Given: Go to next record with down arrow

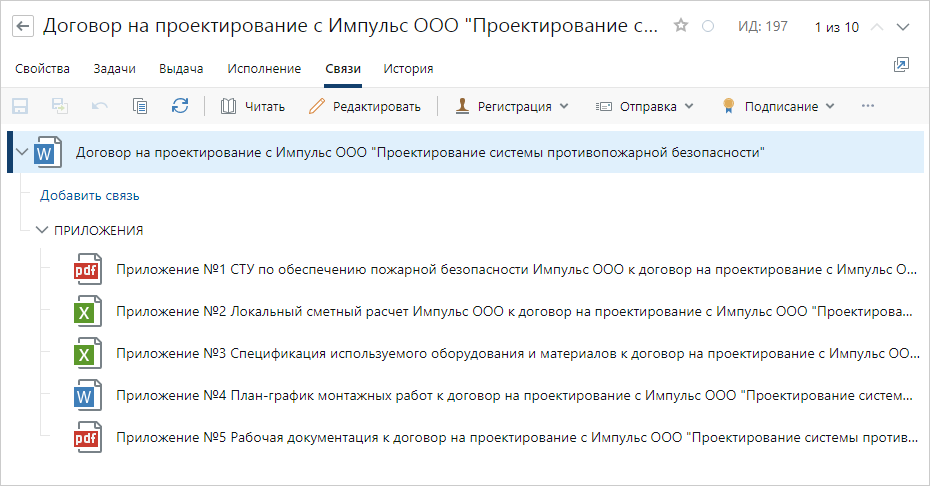Looking at the screenshot, I should [903, 27].
